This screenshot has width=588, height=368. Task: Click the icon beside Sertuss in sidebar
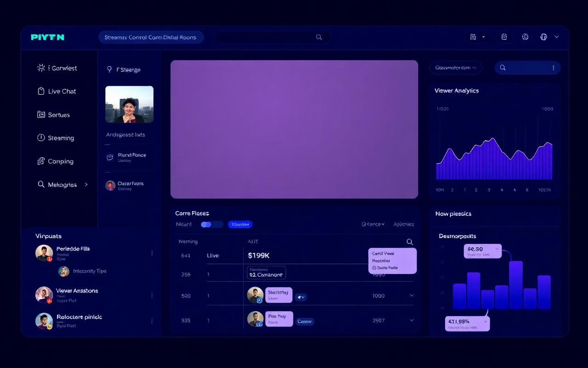(x=41, y=115)
